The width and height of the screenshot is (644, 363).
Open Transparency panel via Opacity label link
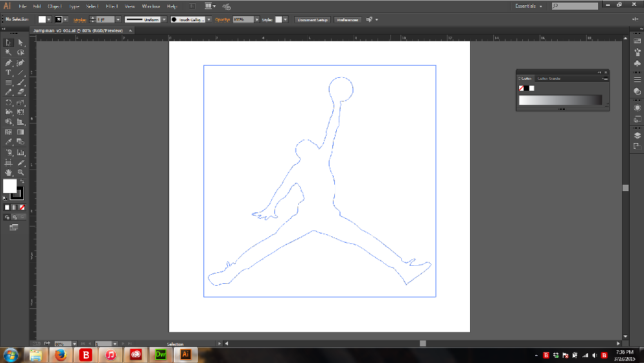coord(222,20)
